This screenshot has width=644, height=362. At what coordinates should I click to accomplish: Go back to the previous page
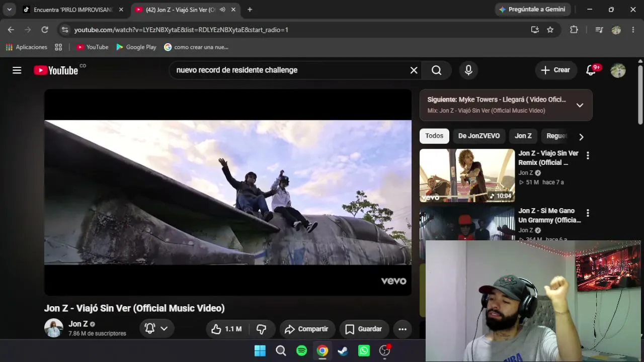(x=11, y=30)
